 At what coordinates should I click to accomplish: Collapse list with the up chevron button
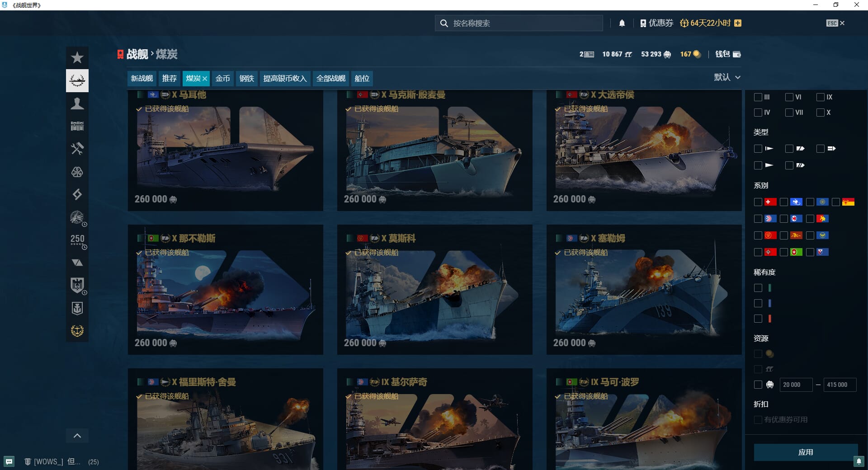point(77,436)
